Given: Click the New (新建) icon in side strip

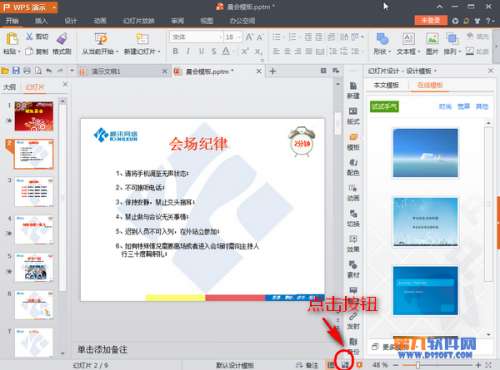Looking at the screenshot, I should (x=353, y=86).
